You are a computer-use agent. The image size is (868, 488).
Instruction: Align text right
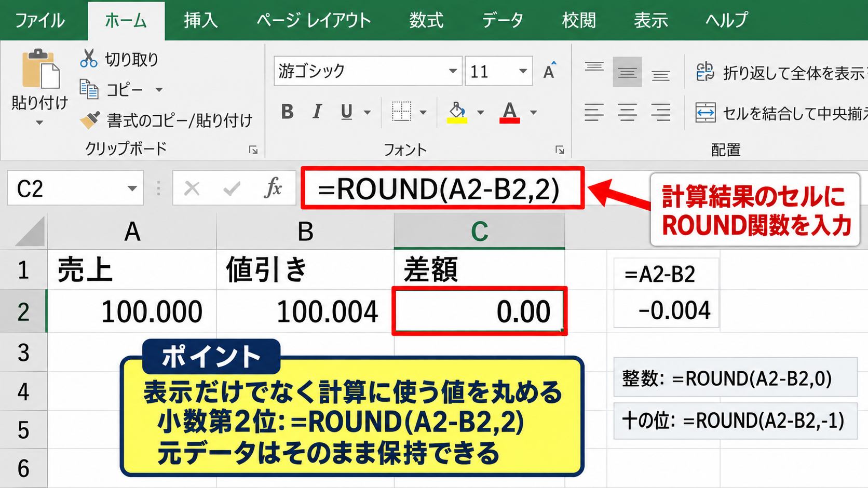(660, 112)
